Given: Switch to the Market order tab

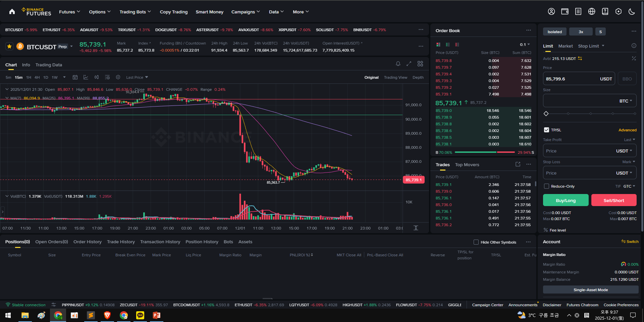Looking at the screenshot, I should [x=565, y=46].
